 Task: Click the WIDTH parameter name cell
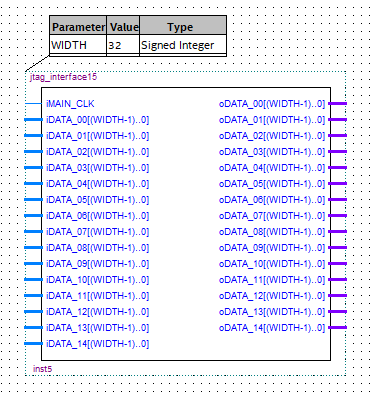point(78,45)
